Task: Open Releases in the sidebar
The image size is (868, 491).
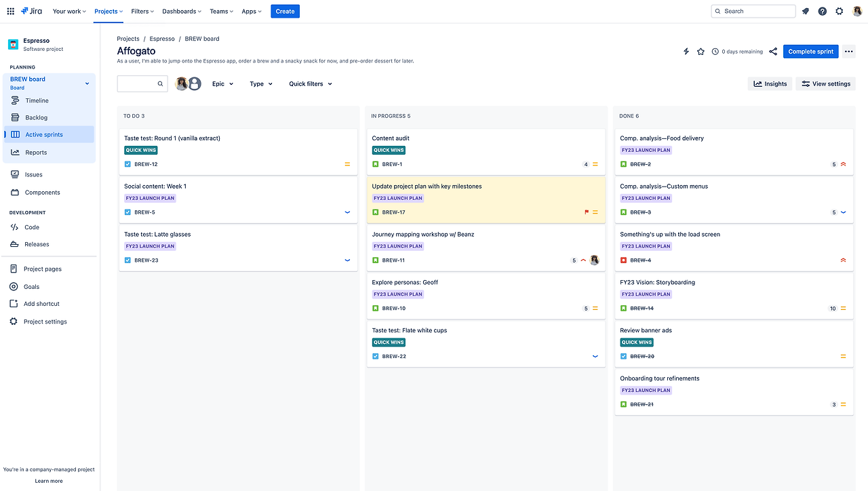Action: [49, 244]
